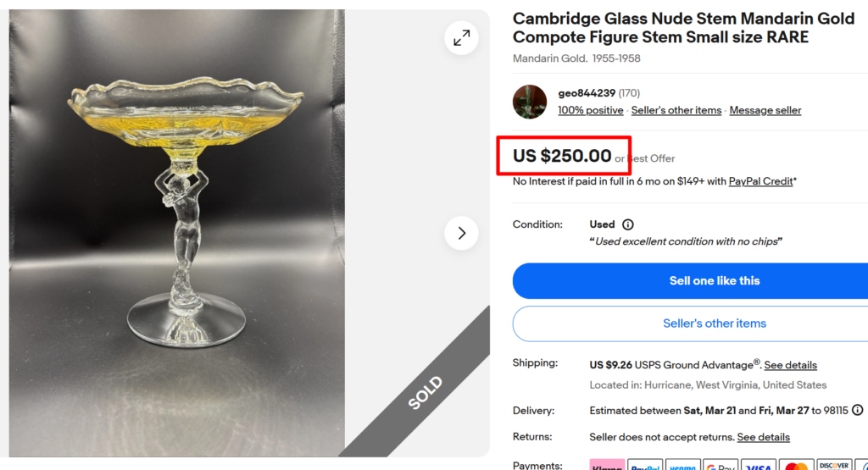Click the Discover payment icon

pos(834,465)
